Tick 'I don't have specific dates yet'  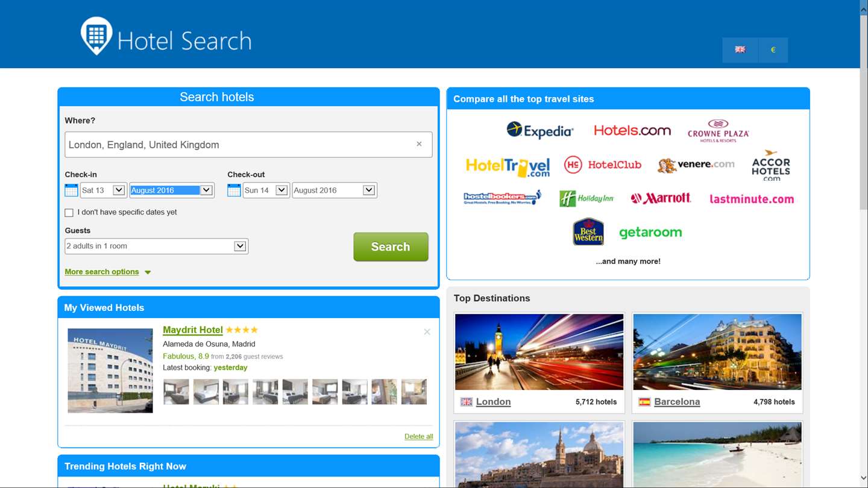[69, 213]
